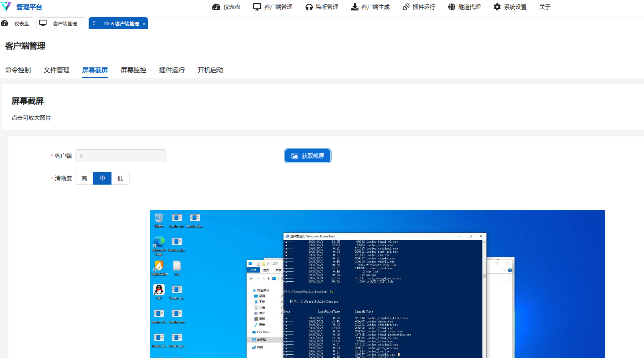This screenshot has width=644, height=358.
Task: Click the platform logo icon
Action: [6, 6]
